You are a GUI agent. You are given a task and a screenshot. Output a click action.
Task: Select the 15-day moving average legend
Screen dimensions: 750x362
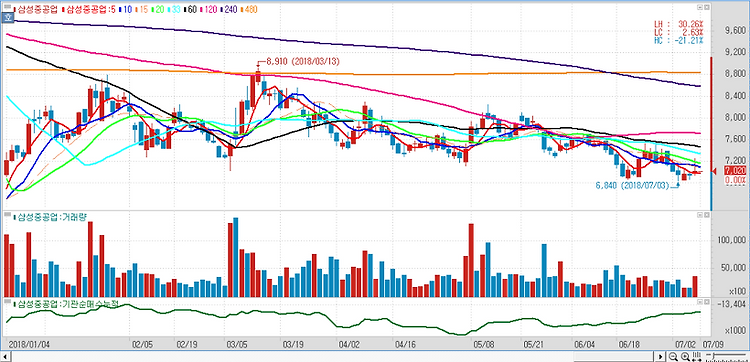pyautogui.click(x=143, y=9)
